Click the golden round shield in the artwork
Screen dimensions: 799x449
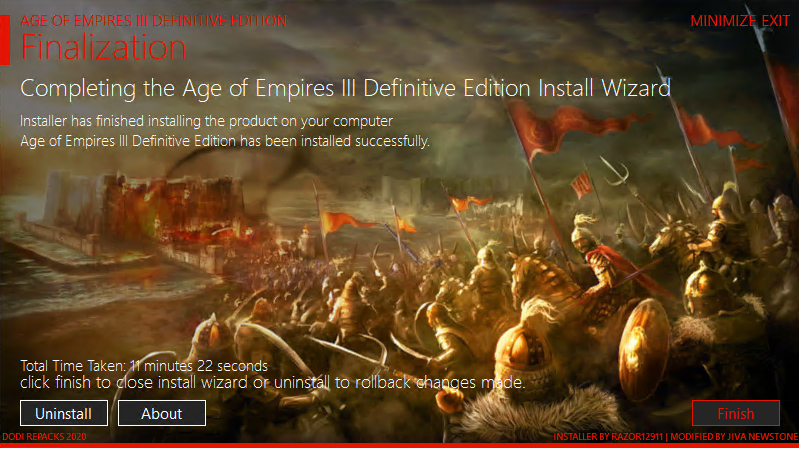(x=643, y=349)
